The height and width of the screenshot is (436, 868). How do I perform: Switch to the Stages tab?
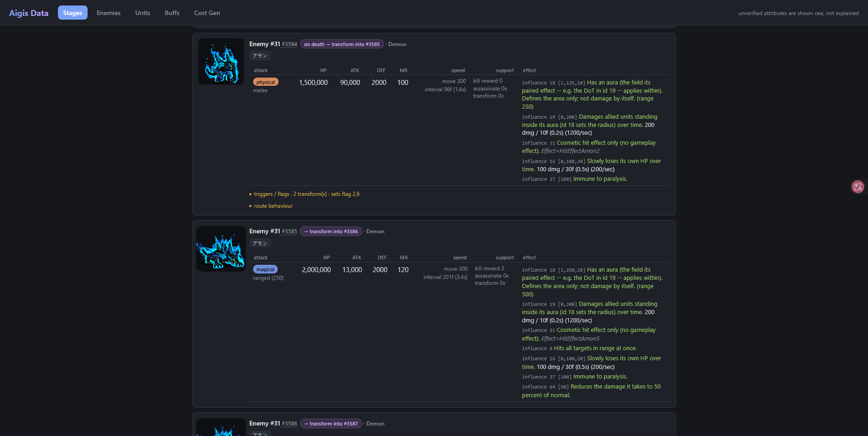tap(73, 13)
